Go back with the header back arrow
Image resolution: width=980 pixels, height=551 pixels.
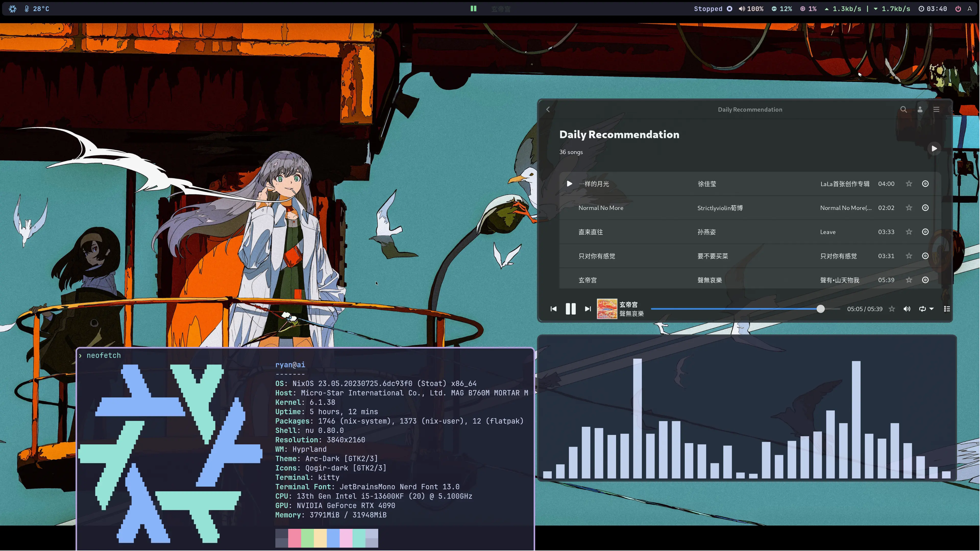coord(548,109)
